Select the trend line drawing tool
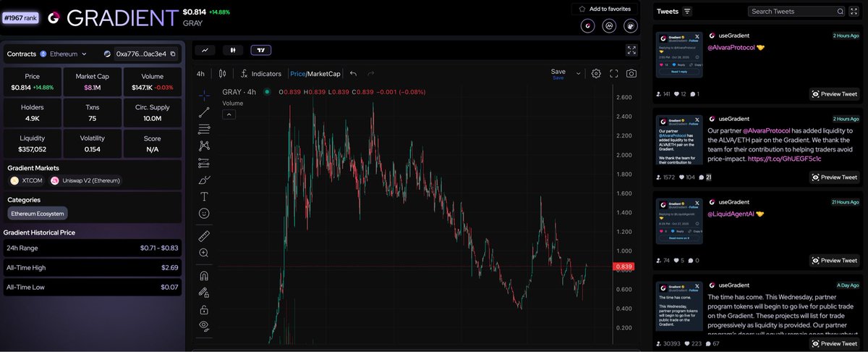 pos(204,112)
